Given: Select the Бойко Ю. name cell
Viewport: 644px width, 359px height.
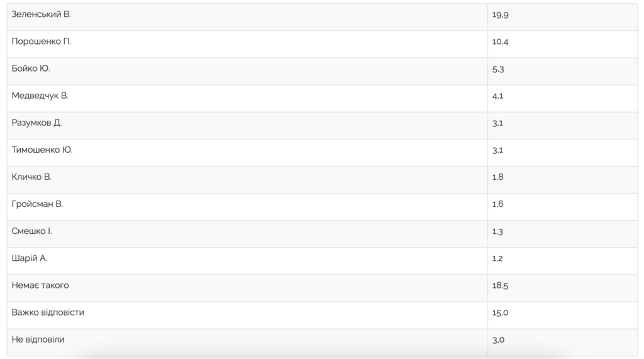Looking at the screenshot, I should [x=247, y=72].
